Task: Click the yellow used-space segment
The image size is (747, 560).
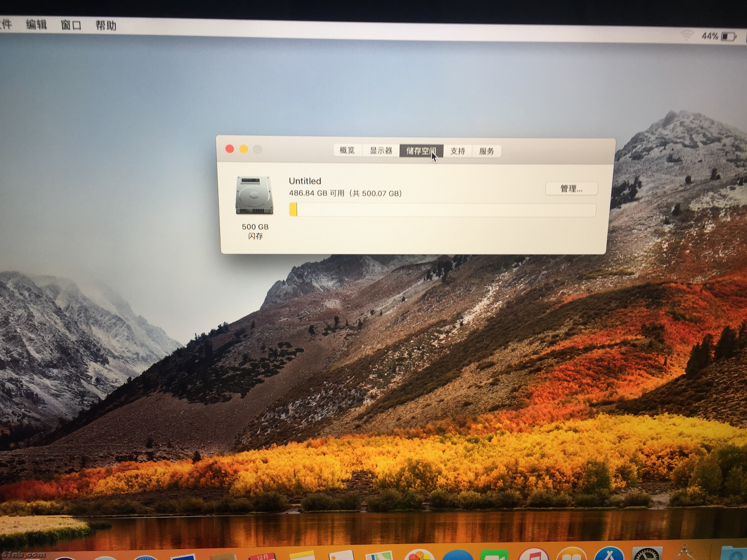Action: coord(293,209)
